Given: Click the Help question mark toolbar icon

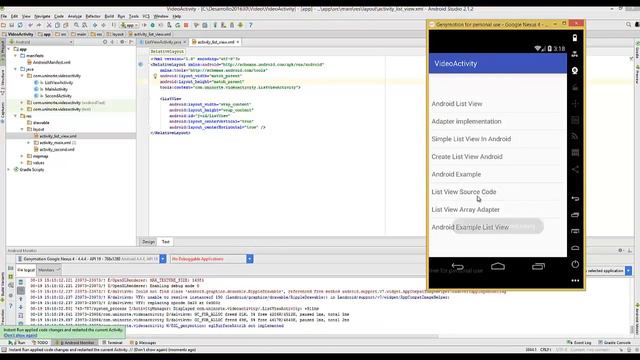Looking at the screenshot, I should click(x=251, y=25).
